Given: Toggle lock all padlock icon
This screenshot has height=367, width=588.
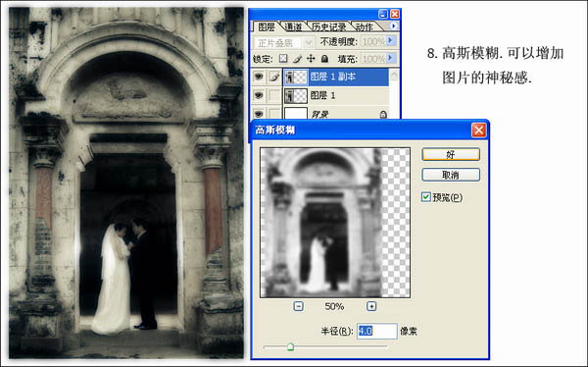Looking at the screenshot, I should click(x=324, y=59).
